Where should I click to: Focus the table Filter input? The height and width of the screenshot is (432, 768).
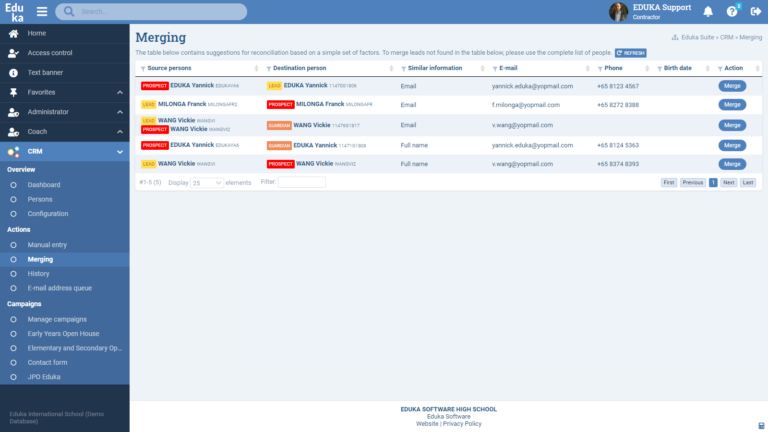pos(302,182)
